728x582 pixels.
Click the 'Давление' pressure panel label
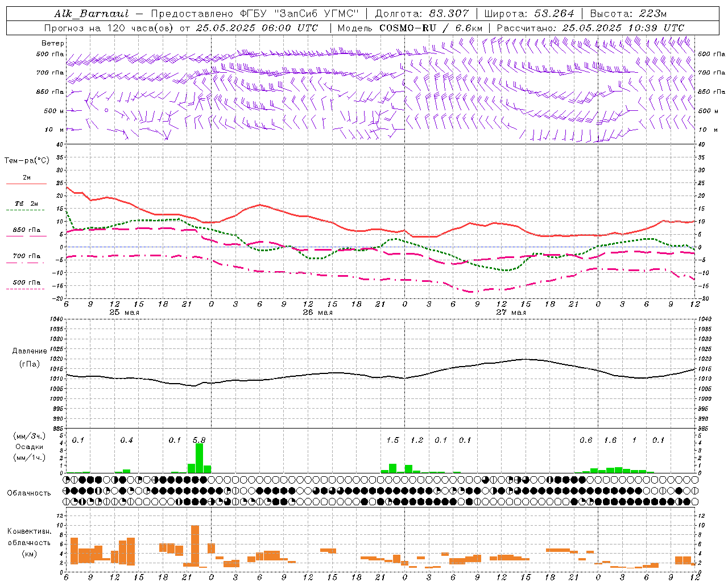click(30, 351)
